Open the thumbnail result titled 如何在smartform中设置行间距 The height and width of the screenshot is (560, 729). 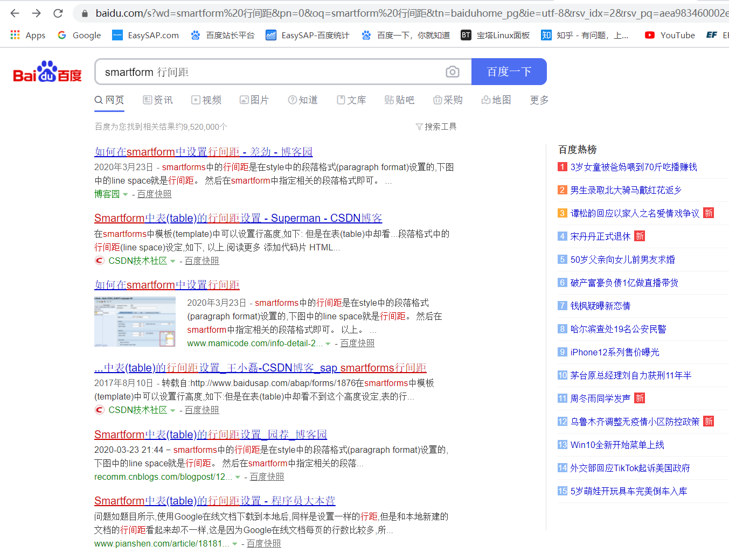click(x=167, y=285)
